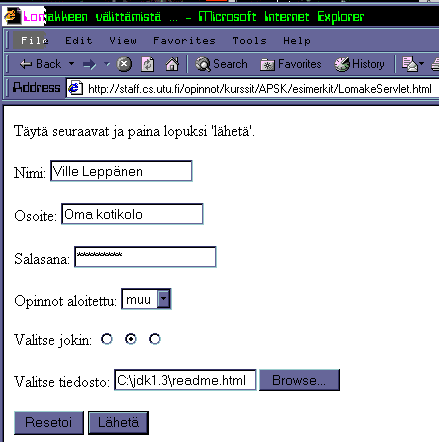The image size is (439, 442).
Task: Select the first Valitse jokin radio button
Action: point(107,339)
